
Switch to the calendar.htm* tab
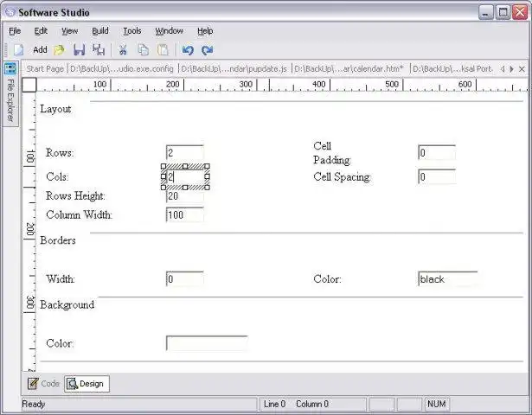click(x=349, y=69)
